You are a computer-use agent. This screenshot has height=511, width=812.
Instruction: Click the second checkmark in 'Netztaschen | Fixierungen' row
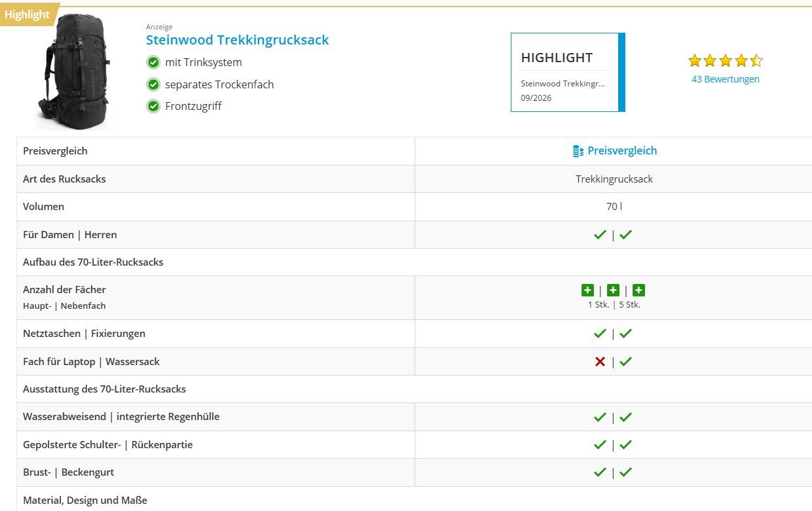click(625, 334)
